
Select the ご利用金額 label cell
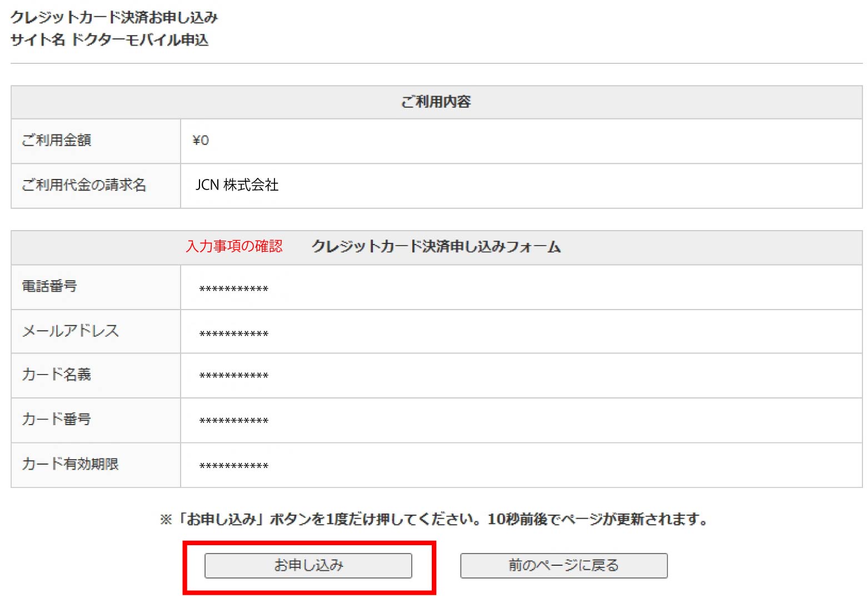[x=96, y=141]
